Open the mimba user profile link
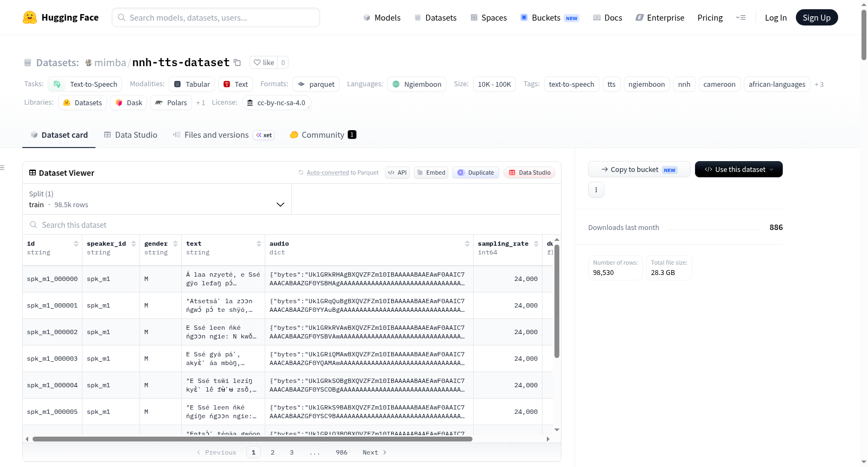This screenshot has height=467, width=868. point(110,62)
